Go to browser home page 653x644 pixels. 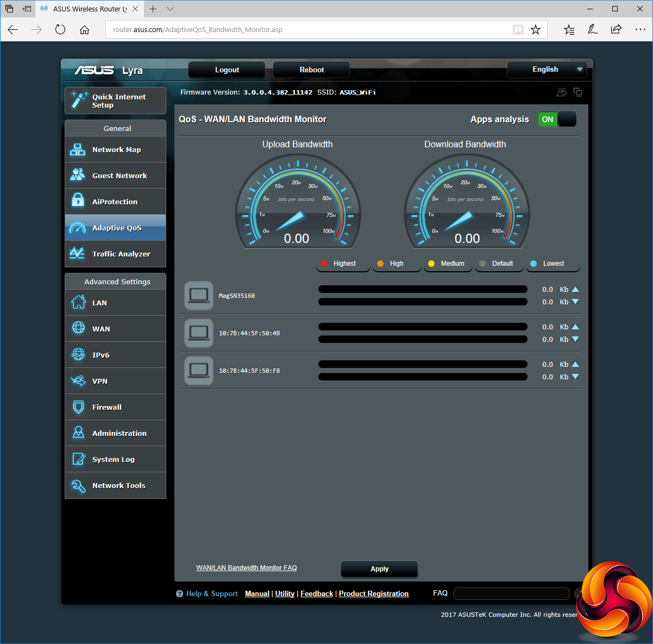click(x=84, y=29)
